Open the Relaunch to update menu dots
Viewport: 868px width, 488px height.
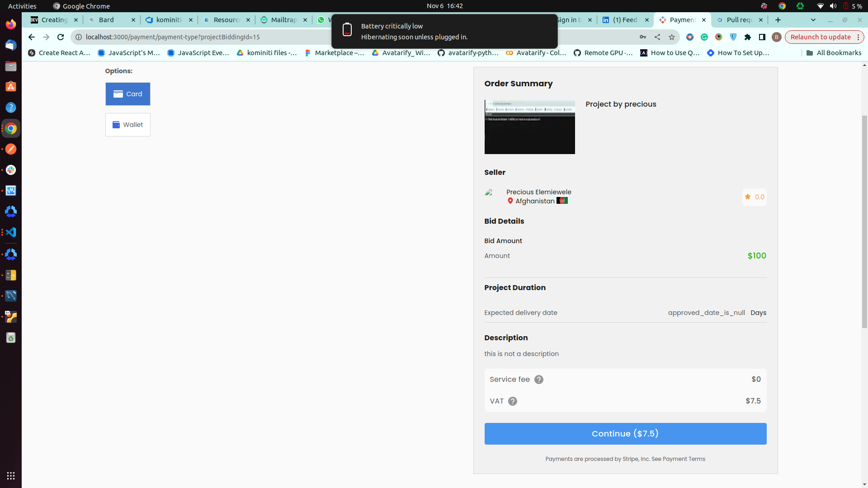tap(858, 37)
